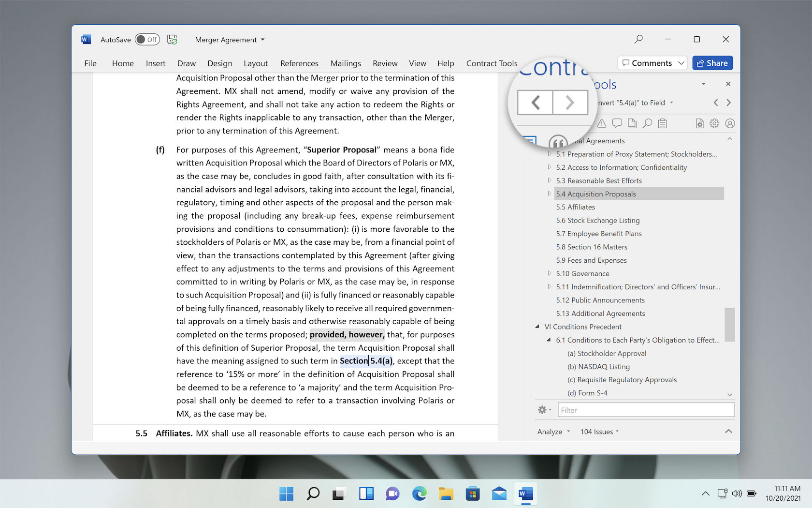
Task: Toggle AutoSave switch on
Action: point(147,40)
